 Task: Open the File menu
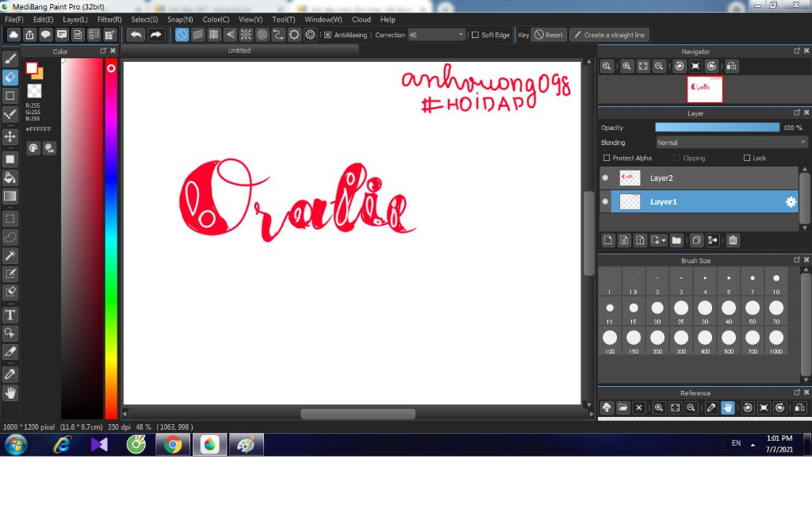point(14,19)
